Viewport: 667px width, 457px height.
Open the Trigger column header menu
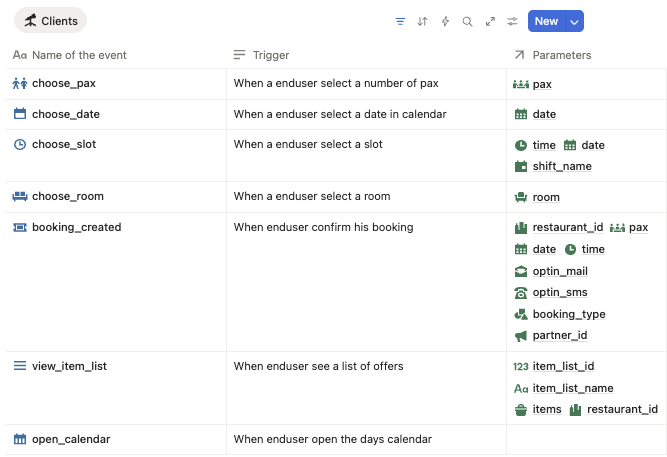270,55
